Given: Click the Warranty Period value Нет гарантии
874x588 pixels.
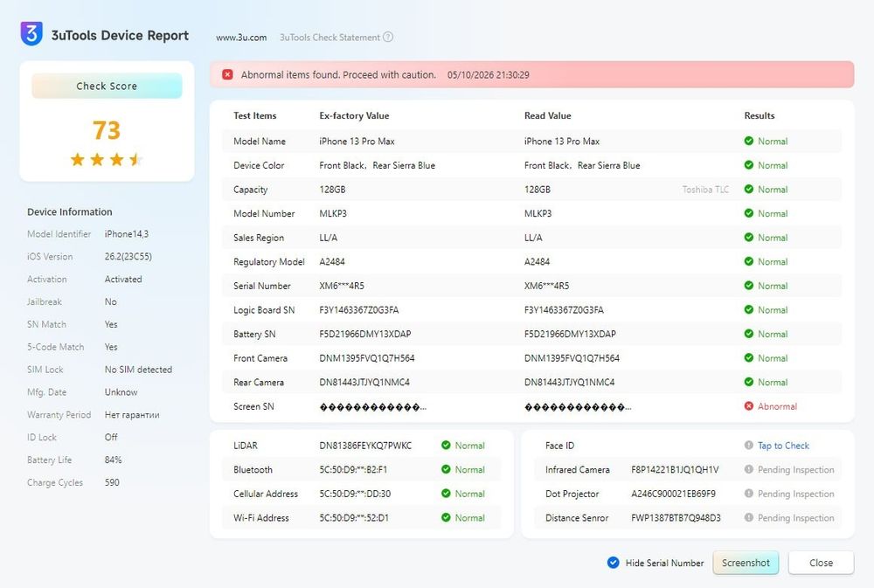Looking at the screenshot, I should [x=132, y=415].
